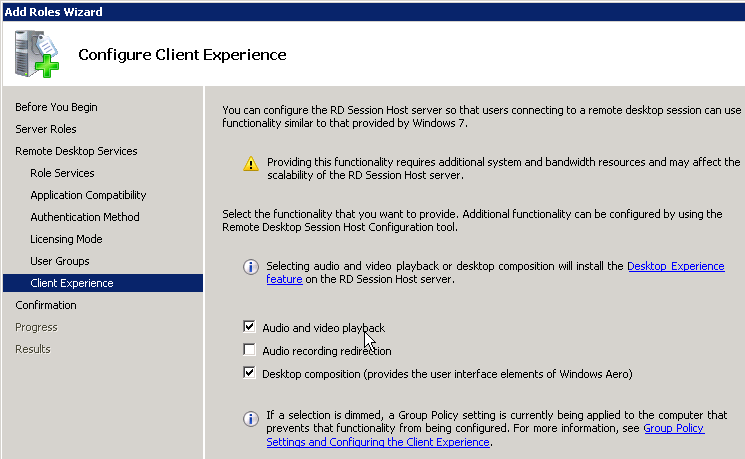The height and width of the screenshot is (459, 745).
Task: Jump to the Confirmation step
Action: coord(46,305)
